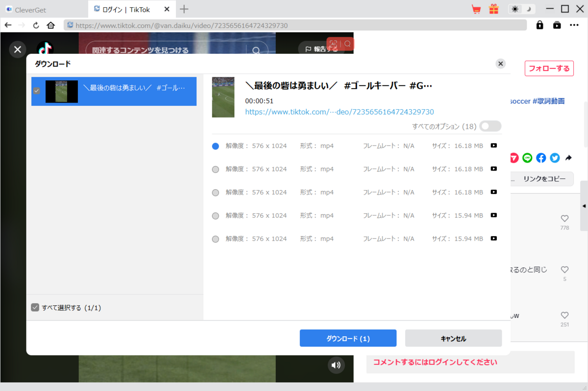The image size is (588, 391).
Task: Click video duration text 00:00:51
Action: pos(259,101)
